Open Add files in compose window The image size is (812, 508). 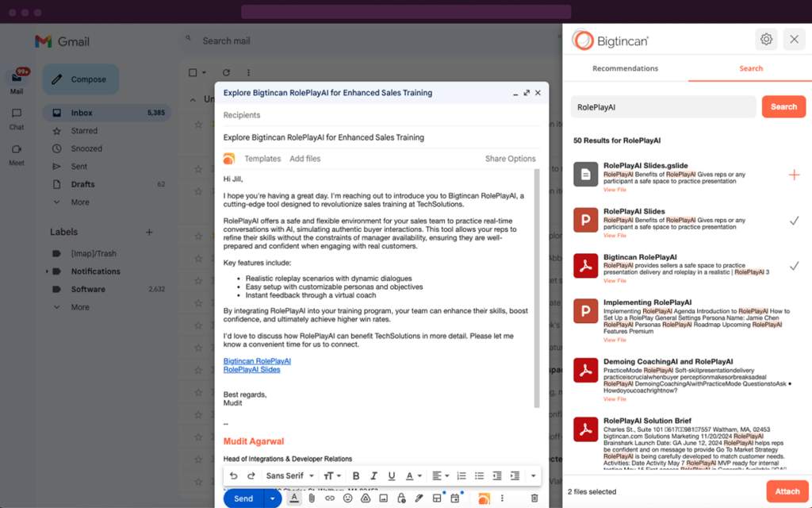[305, 159]
